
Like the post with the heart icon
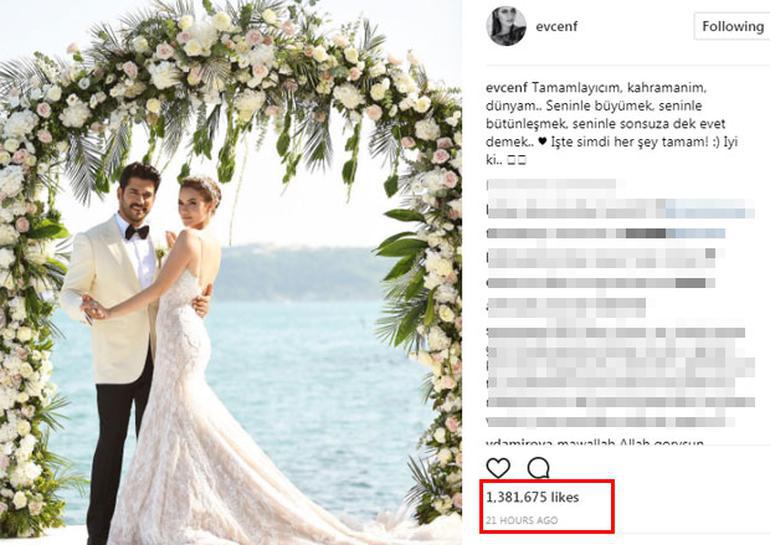(498, 468)
